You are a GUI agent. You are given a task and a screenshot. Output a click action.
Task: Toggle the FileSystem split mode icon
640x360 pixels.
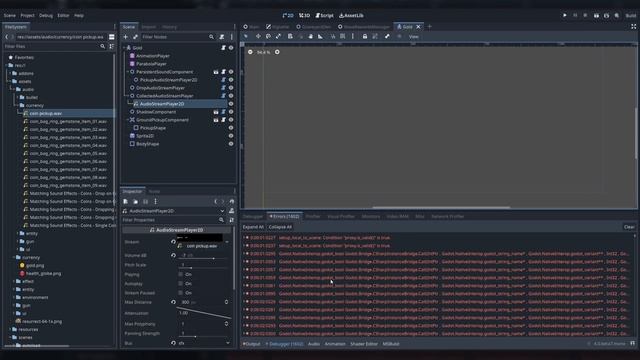pyautogui.click(x=111, y=37)
